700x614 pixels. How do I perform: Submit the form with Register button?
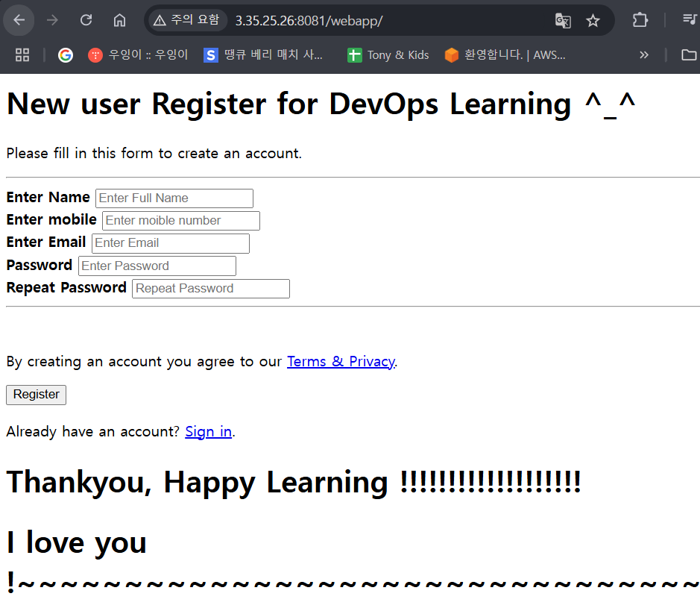(x=37, y=395)
